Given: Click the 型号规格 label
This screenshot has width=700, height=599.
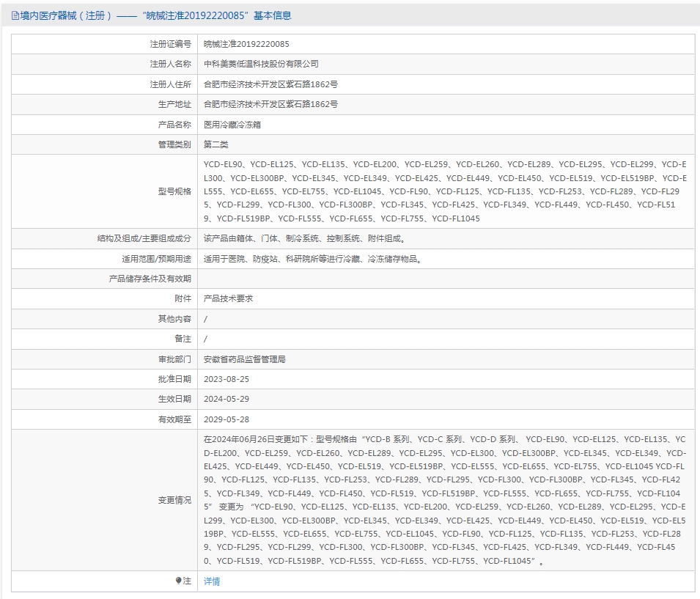Looking at the screenshot, I should (174, 191).
